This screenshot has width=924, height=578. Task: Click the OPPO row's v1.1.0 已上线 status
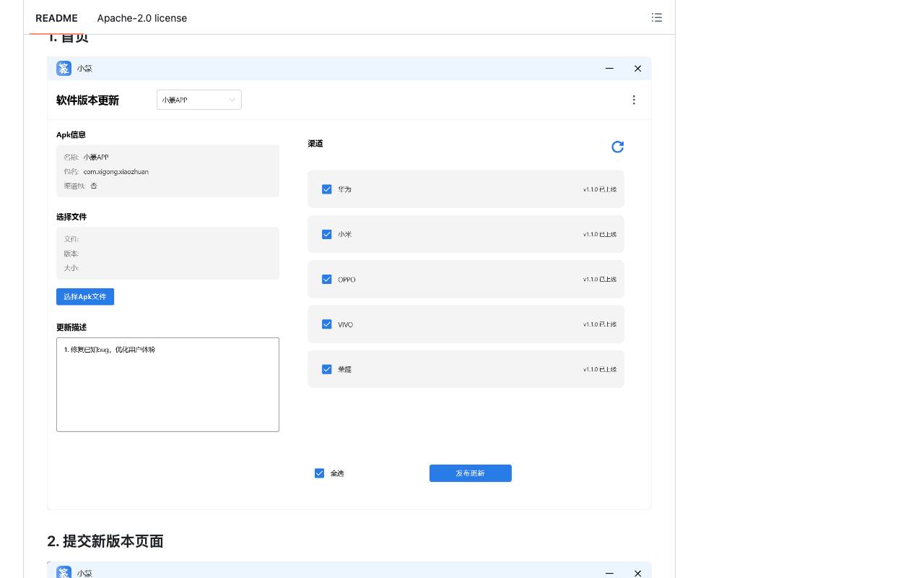click(600, 279)
